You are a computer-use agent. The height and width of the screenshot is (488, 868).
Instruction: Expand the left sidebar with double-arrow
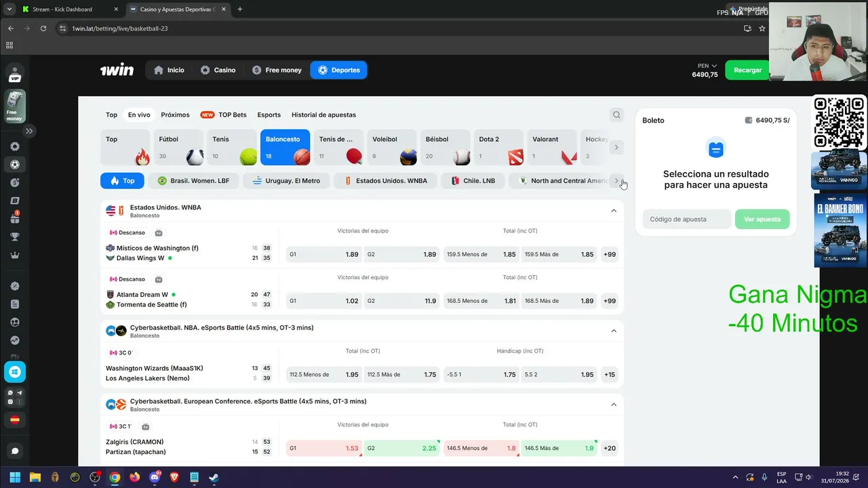[29, 131]
